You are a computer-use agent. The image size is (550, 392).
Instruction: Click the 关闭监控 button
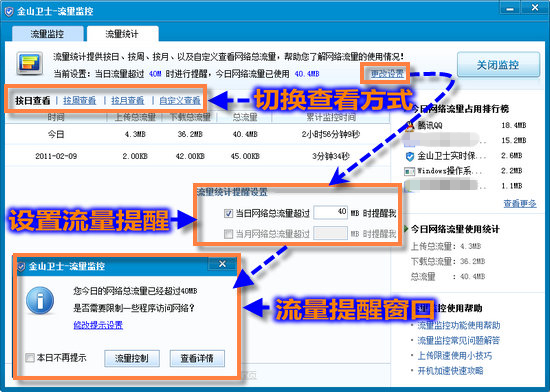(498, 65)
